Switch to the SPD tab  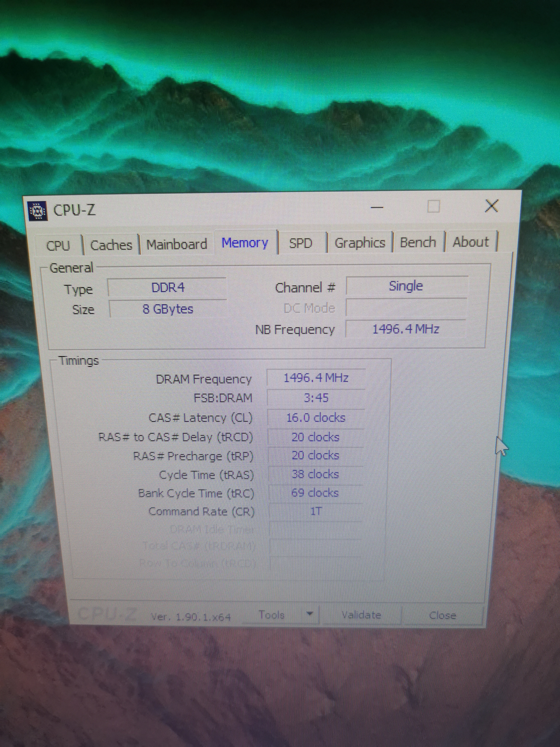(x=300, y=243)
